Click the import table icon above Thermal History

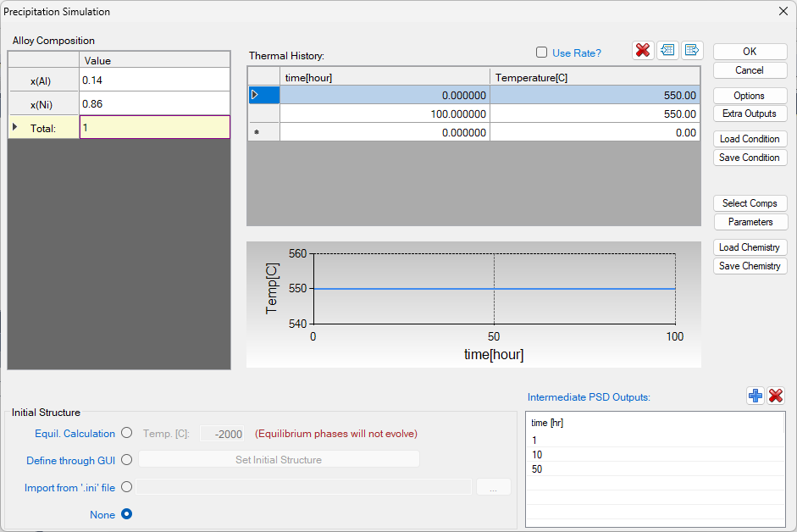coord(667,50)
